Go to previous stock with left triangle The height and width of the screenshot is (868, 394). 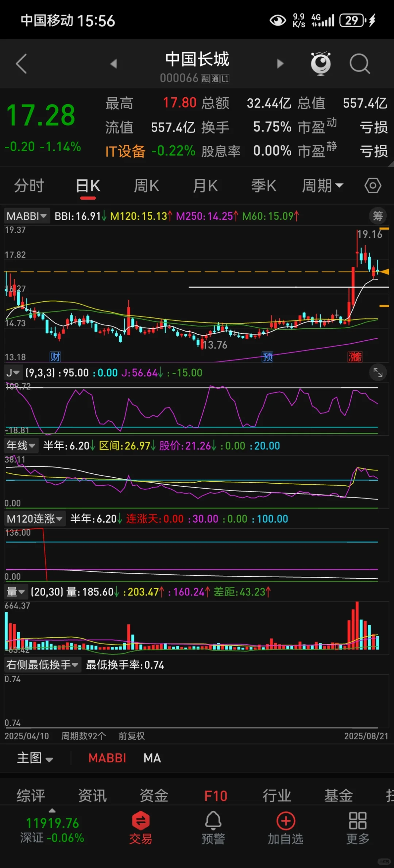(113, 64)
